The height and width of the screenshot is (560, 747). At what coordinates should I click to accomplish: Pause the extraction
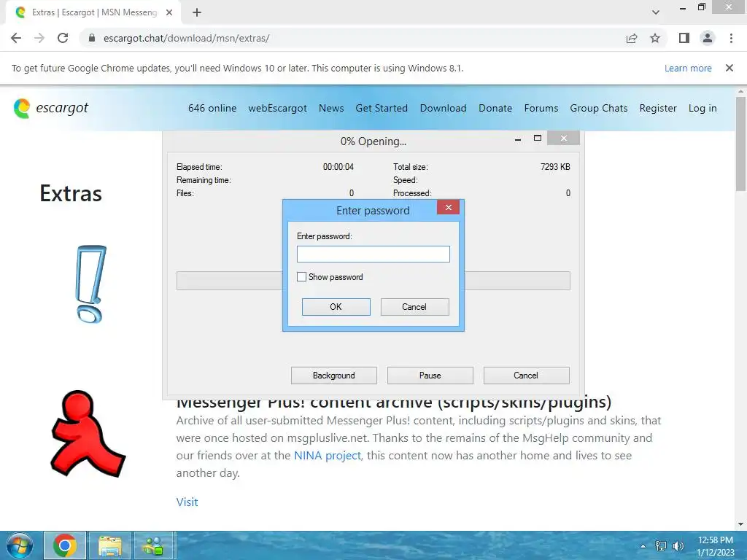(x=430, y=376)
